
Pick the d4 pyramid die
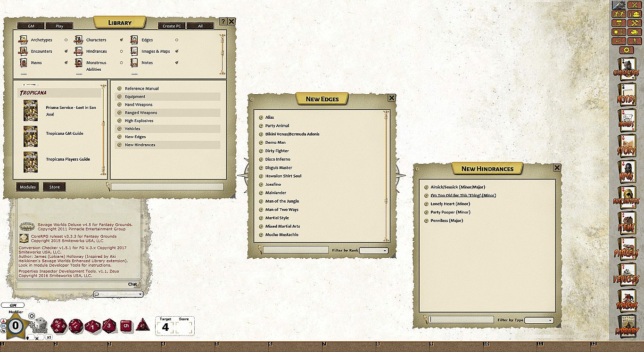click(x=143, y=325)
